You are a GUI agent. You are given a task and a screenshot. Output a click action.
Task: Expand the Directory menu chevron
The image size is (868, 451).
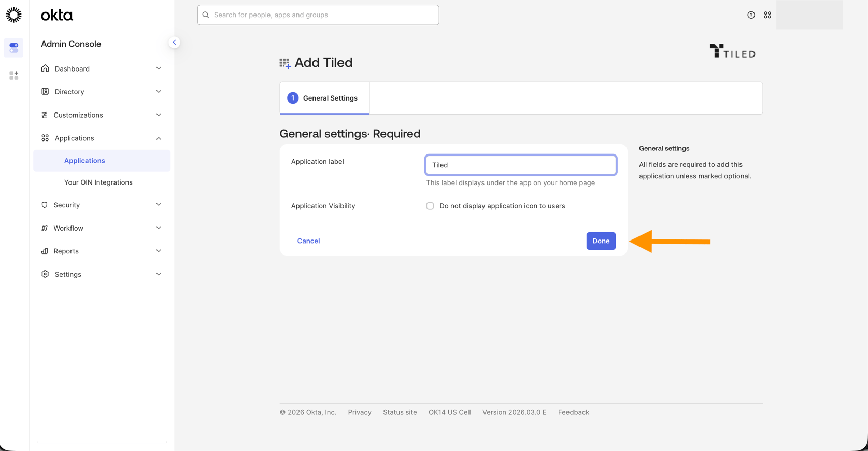point(159,92)
